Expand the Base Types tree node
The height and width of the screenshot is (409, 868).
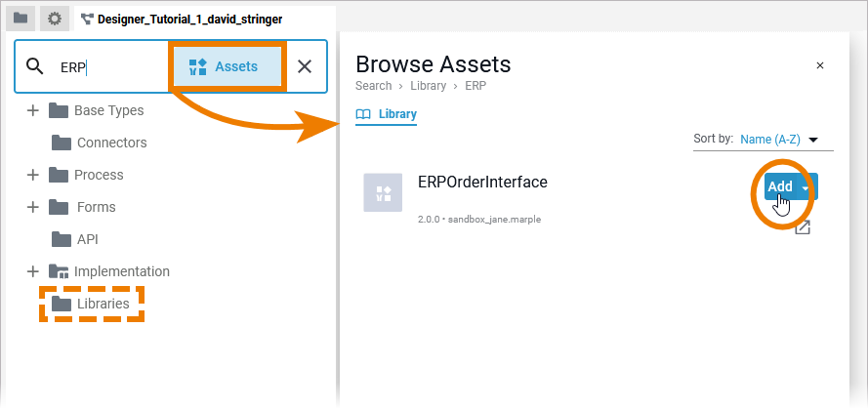click(32, 110)
